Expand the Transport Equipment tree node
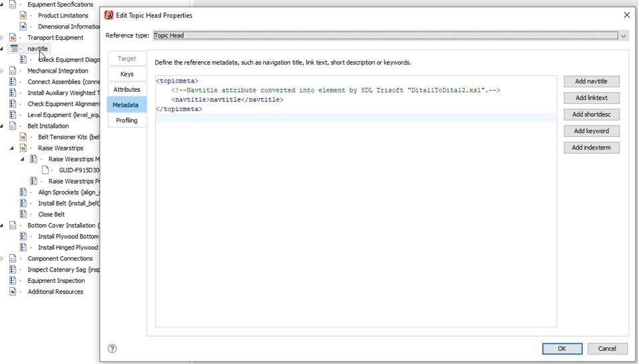This screenshot has height=364, width=638. click(x=2, y=37)
